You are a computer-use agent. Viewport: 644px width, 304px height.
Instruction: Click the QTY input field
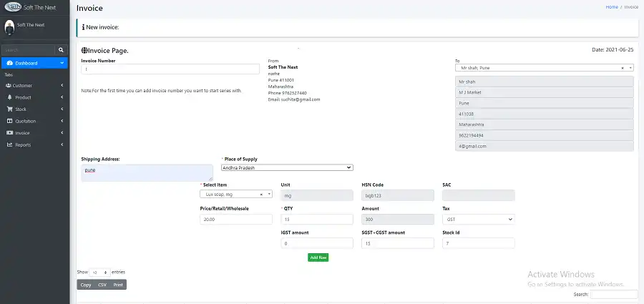pyautogui.click(x=316, y=220)
